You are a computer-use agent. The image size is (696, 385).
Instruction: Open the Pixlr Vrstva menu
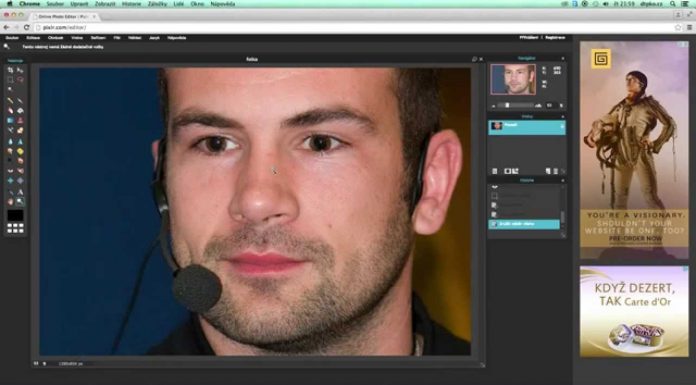tap(77, 38)
